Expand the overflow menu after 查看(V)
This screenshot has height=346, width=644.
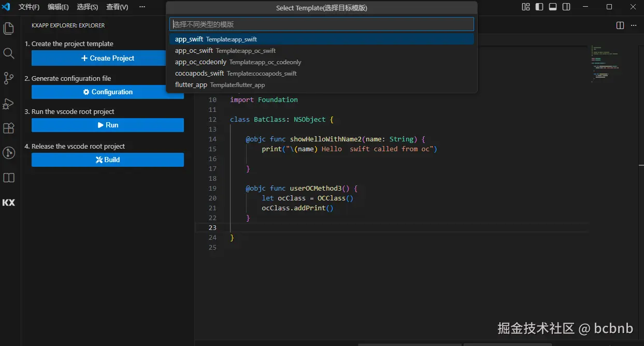click(142, 7)
